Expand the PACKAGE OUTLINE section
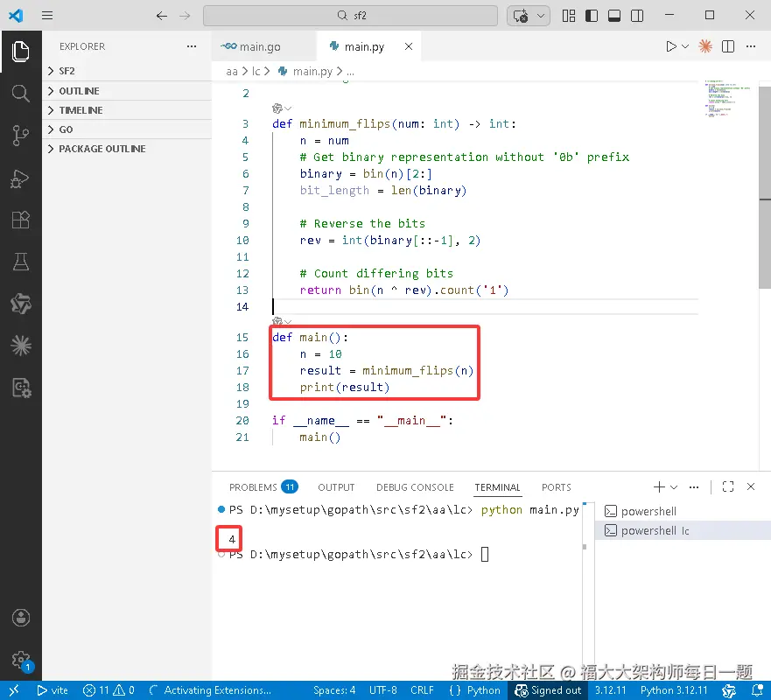 [x=127, y=149]
